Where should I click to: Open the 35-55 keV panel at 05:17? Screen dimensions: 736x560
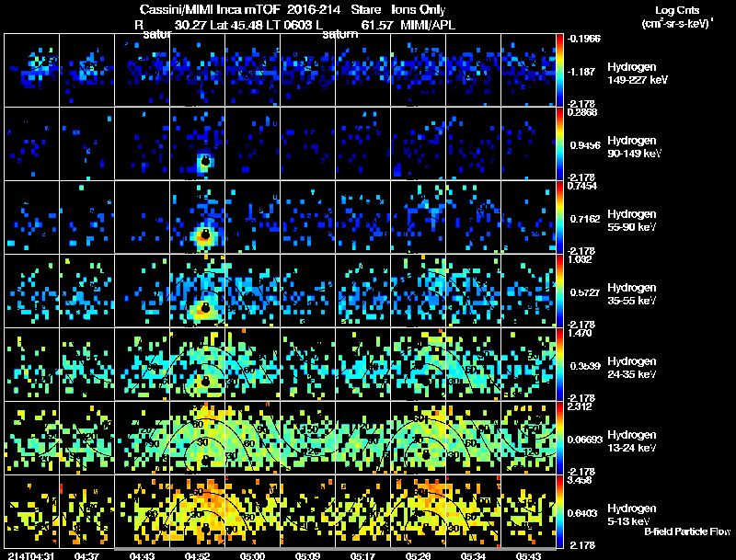[x=362, y=291]
